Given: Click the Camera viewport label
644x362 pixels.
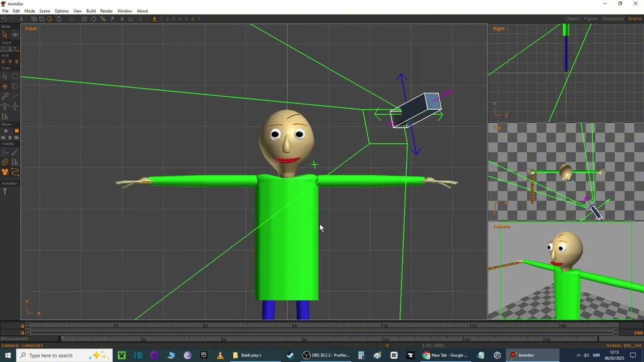Looking at the screenshot, I should (x=502, y=227).
